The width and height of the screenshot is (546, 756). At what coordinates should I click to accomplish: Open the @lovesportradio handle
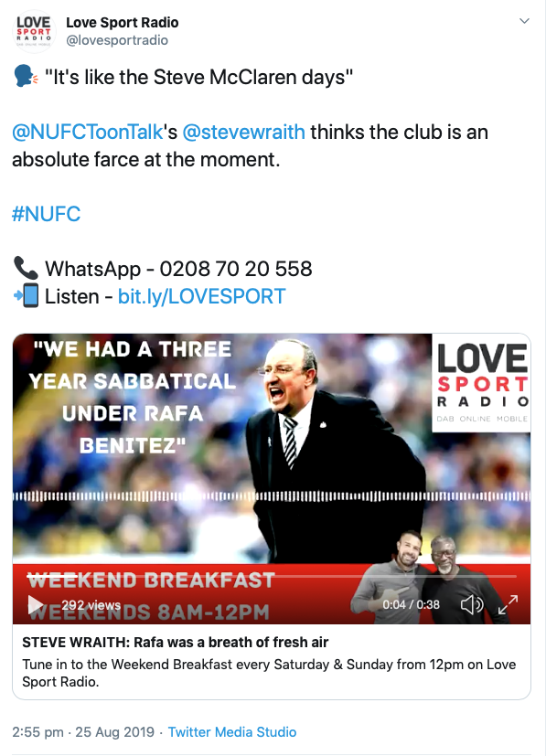click(117, 40)
